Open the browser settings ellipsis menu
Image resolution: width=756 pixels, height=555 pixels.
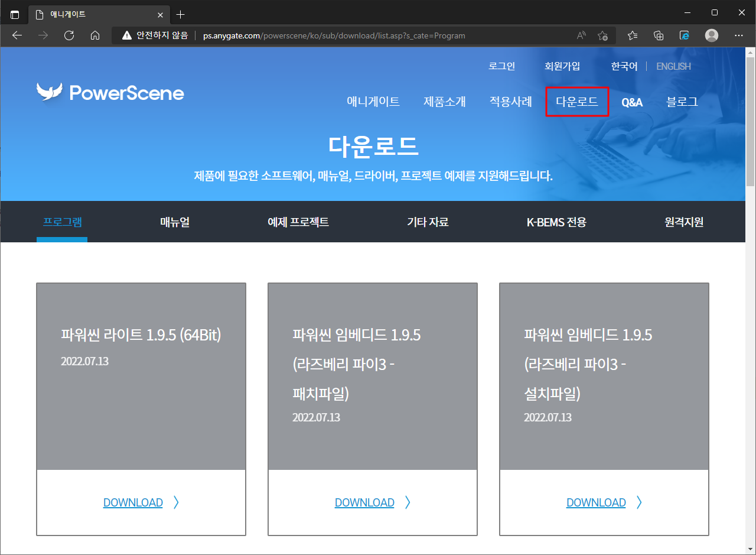(739, 35)
